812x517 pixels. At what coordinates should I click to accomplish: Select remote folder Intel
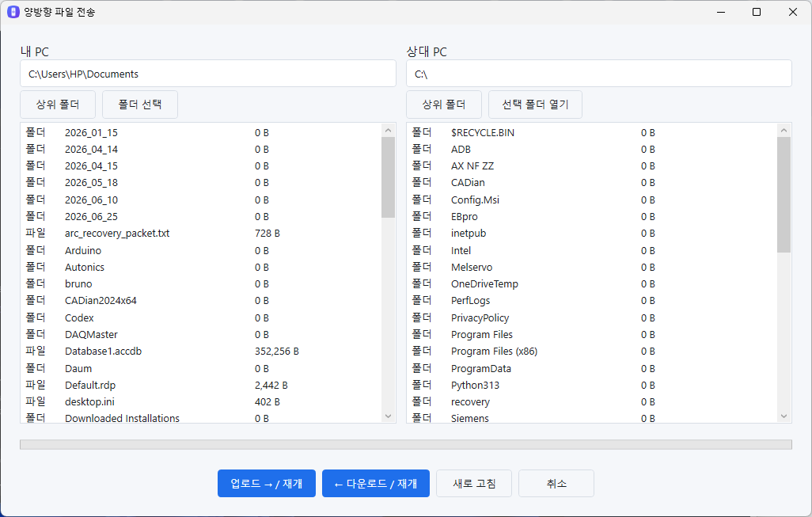[x=591, y=250]
